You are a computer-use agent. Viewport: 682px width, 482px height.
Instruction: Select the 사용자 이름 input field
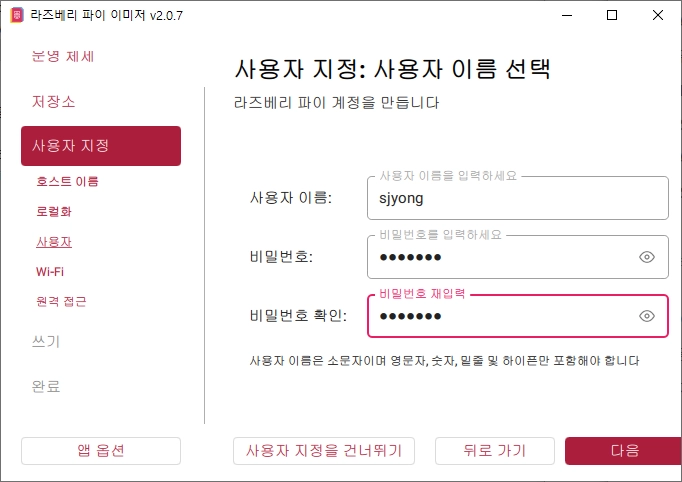(518, 198)
